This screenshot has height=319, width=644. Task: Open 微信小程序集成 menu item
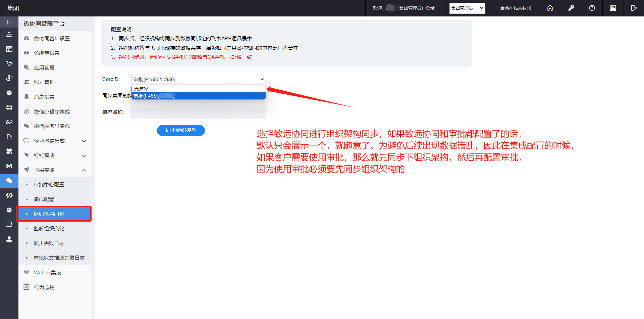(55, 112)
